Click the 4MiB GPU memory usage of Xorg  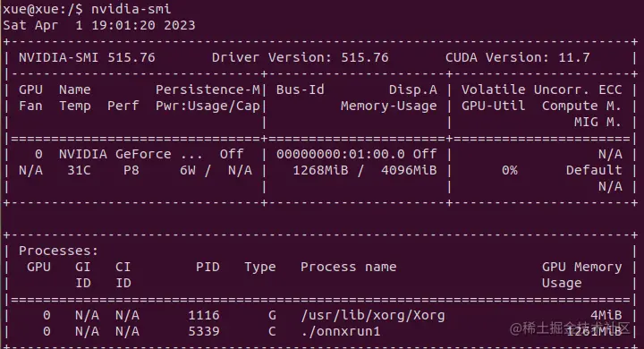606,315
